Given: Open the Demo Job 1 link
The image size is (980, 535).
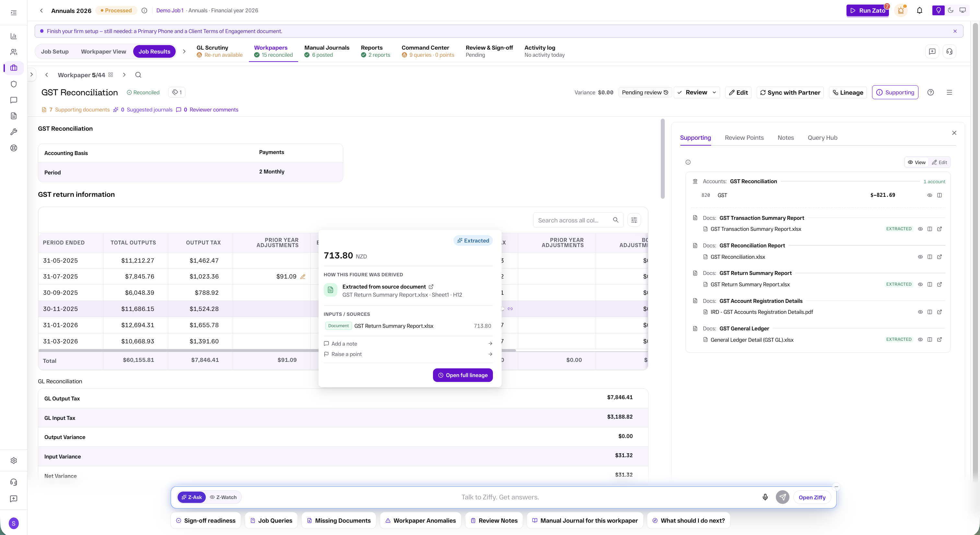Looking at the screenshot, I should point(170,10).
